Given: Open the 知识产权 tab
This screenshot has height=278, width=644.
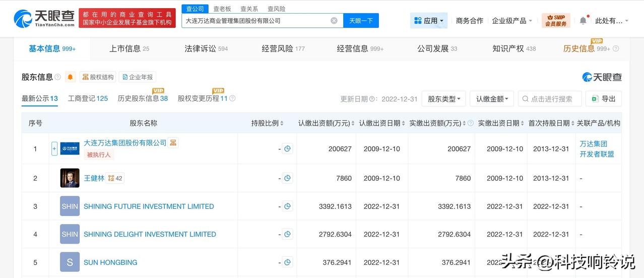Looking at the screenshot, I should (x=514, y=48).
